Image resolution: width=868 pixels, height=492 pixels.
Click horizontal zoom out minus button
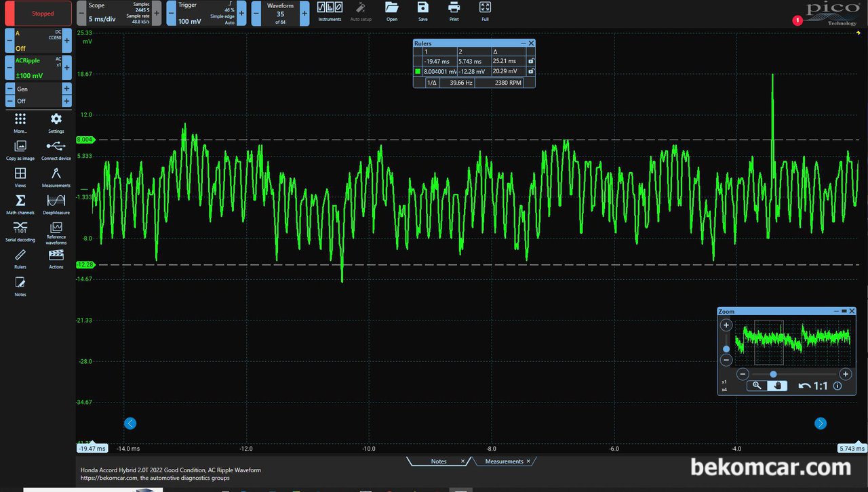tap(743, 374)
